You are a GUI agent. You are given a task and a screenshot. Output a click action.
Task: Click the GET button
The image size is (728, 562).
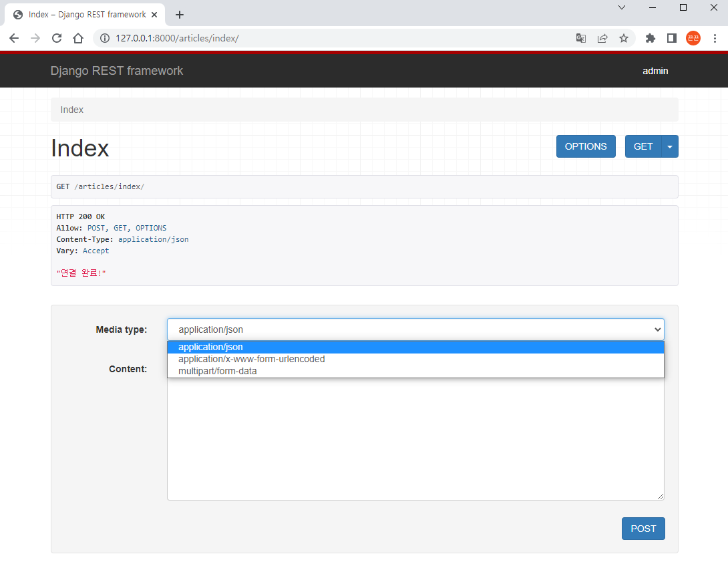click(x=643, y=146)
